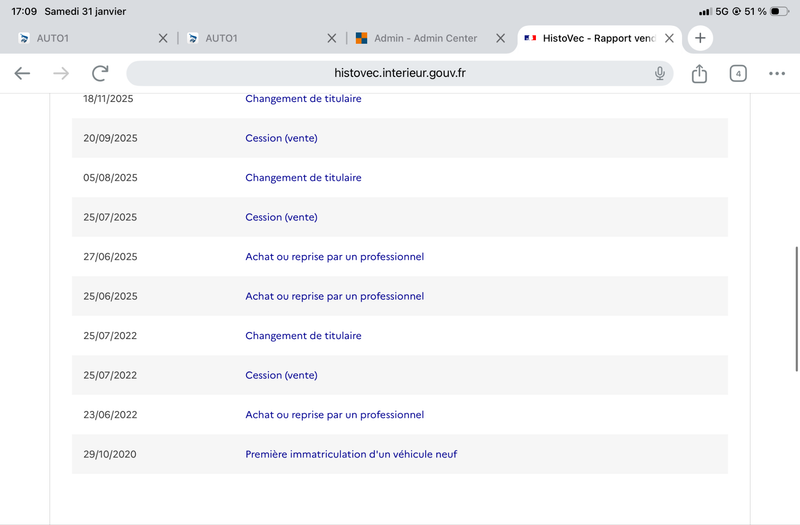Show the open tabs count button
The width and height of the screenshot is (800, 525).
pos(738,73)
